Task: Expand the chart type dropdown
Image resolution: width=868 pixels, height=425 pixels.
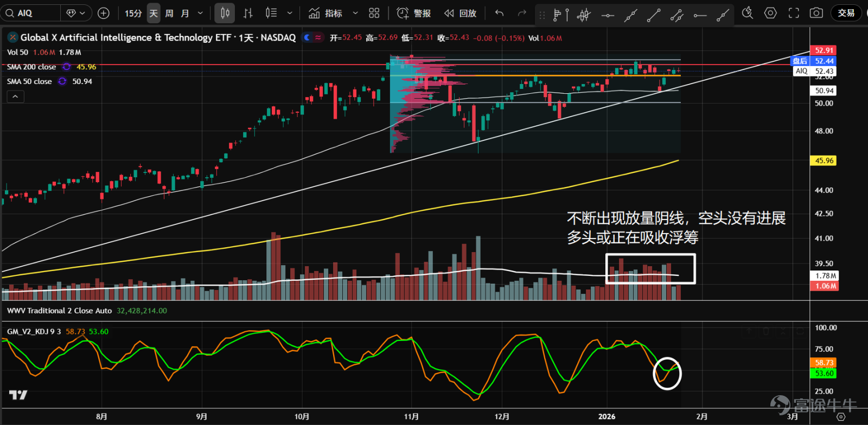Action: 290,13
